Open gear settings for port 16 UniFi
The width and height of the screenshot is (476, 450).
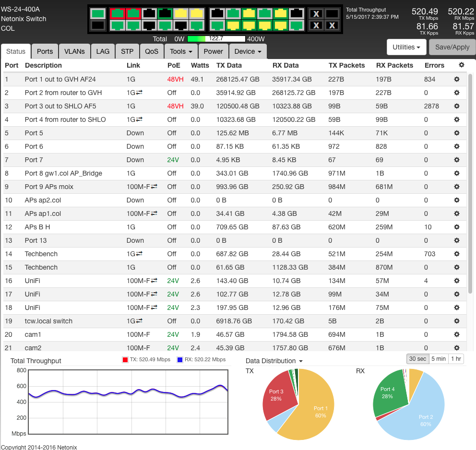(457, 281)
